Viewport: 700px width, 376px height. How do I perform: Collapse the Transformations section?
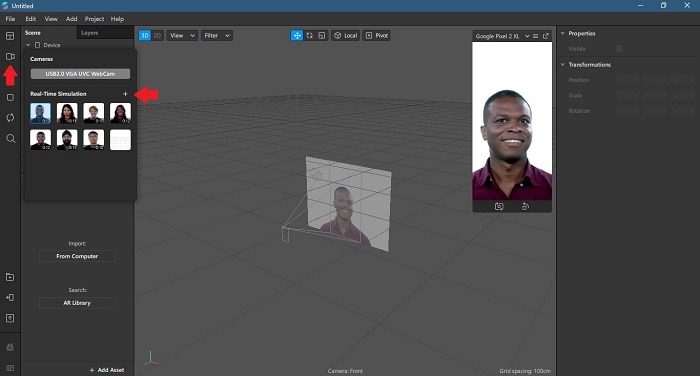562,65
